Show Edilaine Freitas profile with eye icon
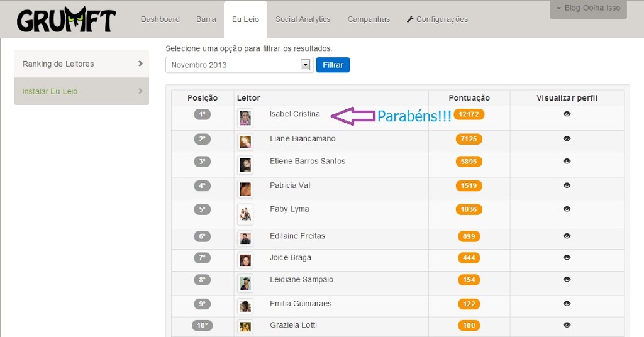644x337 pixels. point(567,236)
